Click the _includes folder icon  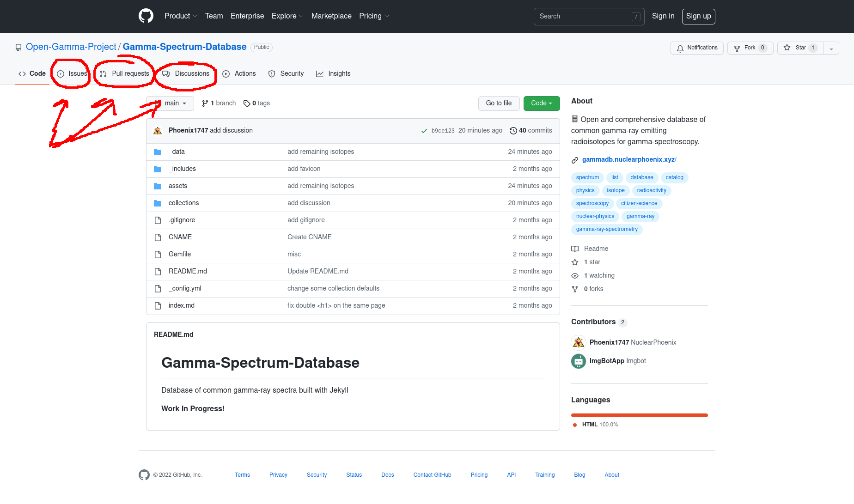click(x=158, y=169)
